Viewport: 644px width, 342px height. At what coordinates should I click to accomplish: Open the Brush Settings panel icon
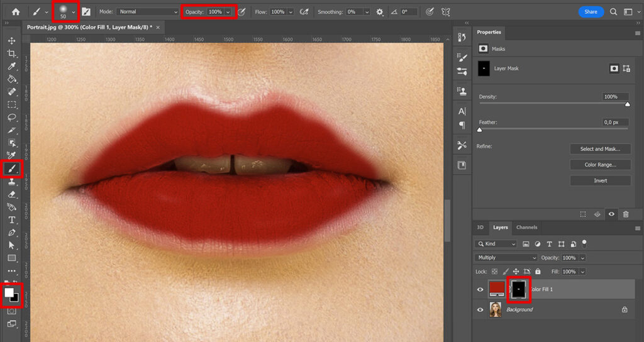(86, 12)
